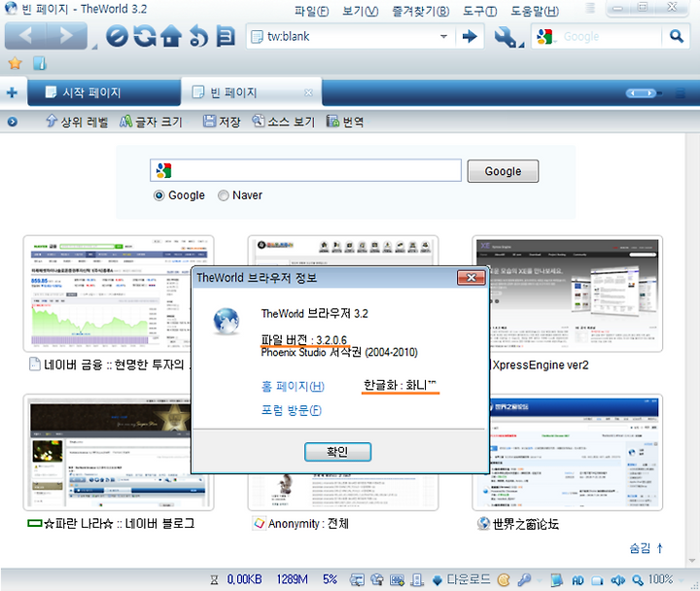Click the 저장 save toolbar item
The height and width of the screenshot is (591, 700).
coord(222,121)
